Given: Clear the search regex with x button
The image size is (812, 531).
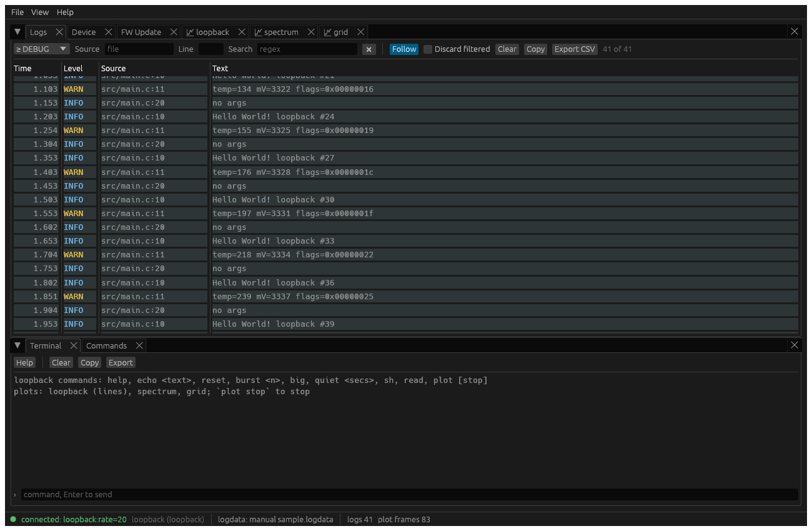Looking at the screenshot, I should 369,49.
